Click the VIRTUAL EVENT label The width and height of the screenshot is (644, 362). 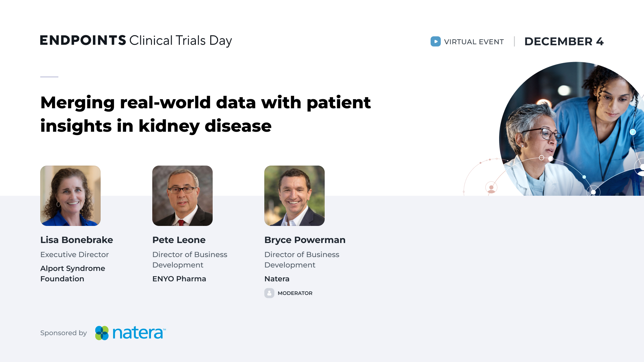tap(474, 42)
